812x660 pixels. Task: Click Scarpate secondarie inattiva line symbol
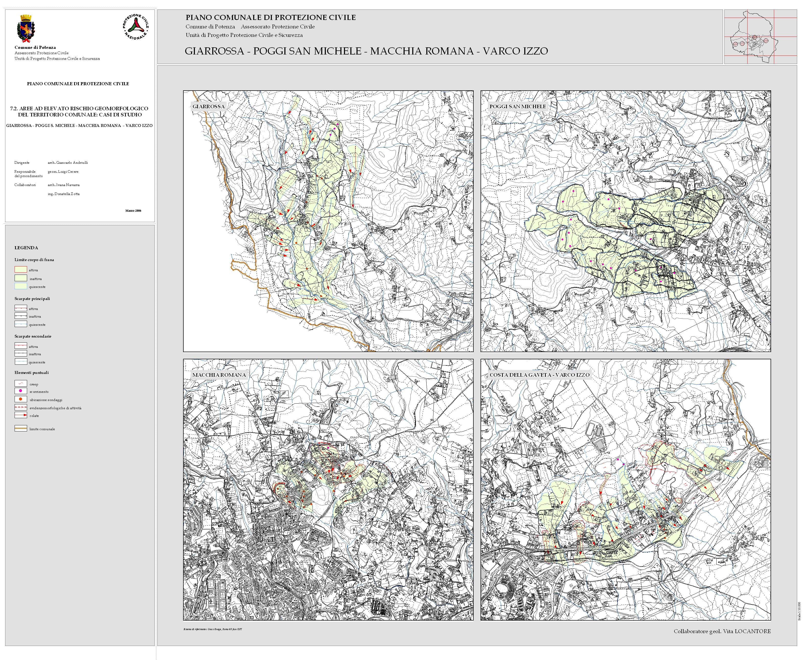tap(20, 354)
